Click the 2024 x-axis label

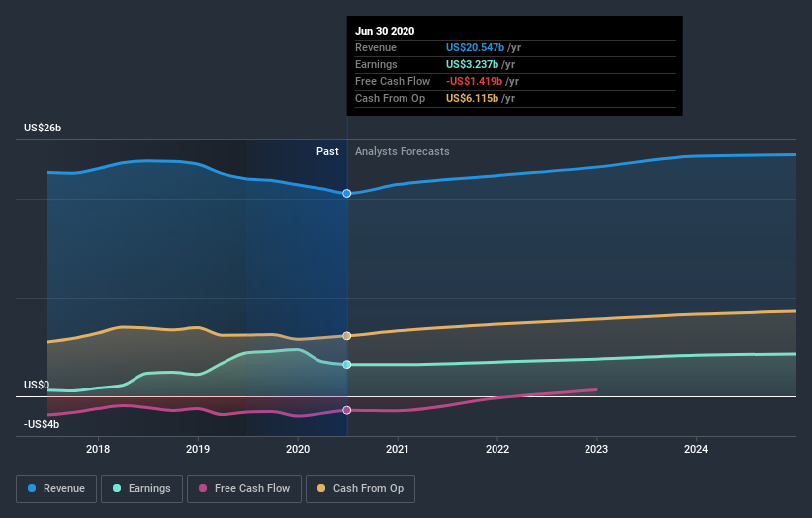(x=696, y=449)
